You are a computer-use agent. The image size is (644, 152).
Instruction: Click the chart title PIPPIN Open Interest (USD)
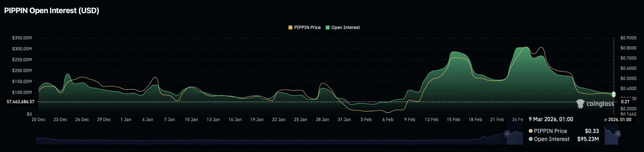(52, 11)
